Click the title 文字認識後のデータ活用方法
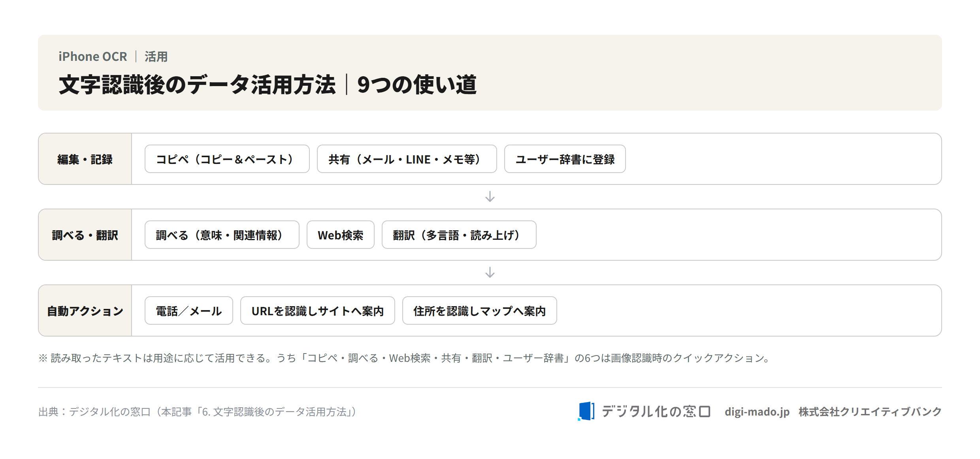Image resolution: width=980 pixels, height=459 pixels. click(197, 85)
